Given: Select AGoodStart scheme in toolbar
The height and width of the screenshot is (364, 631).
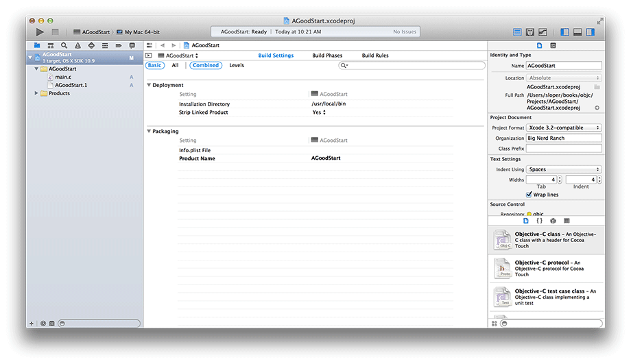Looking at the screenshot, I should (x=92, y=32).
